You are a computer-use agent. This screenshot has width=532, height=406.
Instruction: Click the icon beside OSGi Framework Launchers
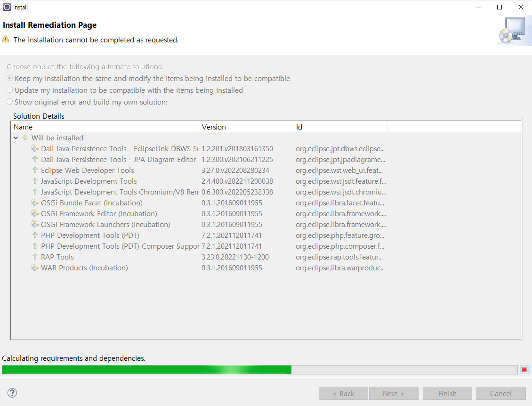(35, 224)
